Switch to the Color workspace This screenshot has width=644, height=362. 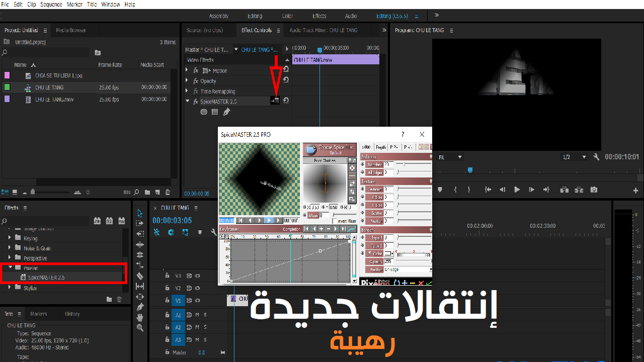287,16
